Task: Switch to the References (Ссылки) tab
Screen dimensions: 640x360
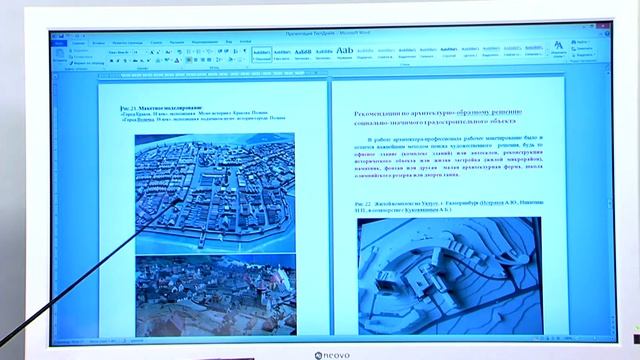Action: pos(156,42)
